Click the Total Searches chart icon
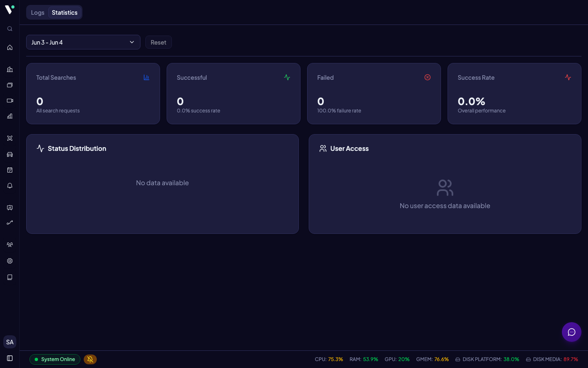This screenshot has height=368, width=588. point(147,77)
